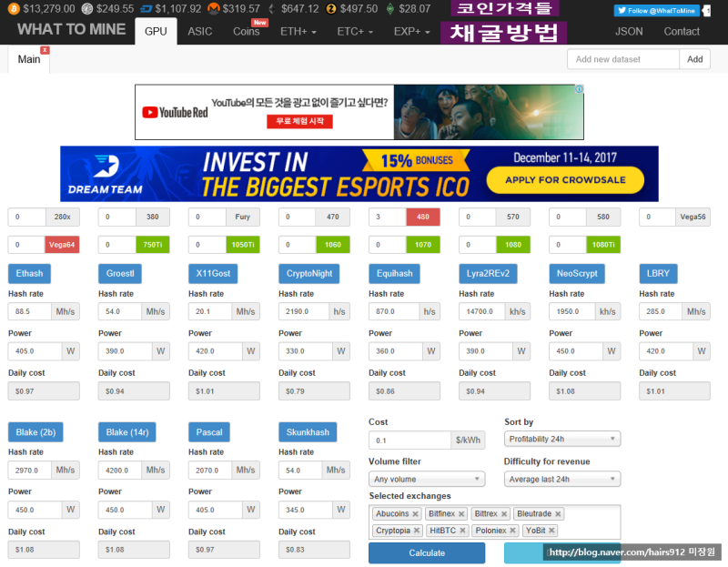Click the Ethereum Classic icon beside $28.07
This screenshot has height=567, width=728.
[390, 9]
